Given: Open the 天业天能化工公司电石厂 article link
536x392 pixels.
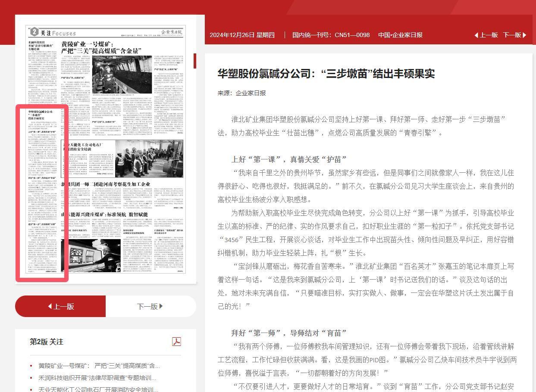Looking at the screenshot, I should pos(97,389).
